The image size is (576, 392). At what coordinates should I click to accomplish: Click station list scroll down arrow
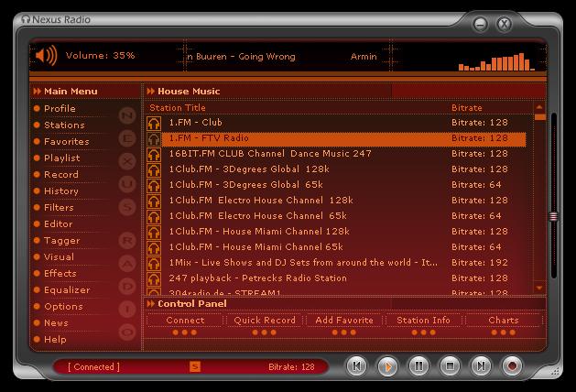point(539,288)
